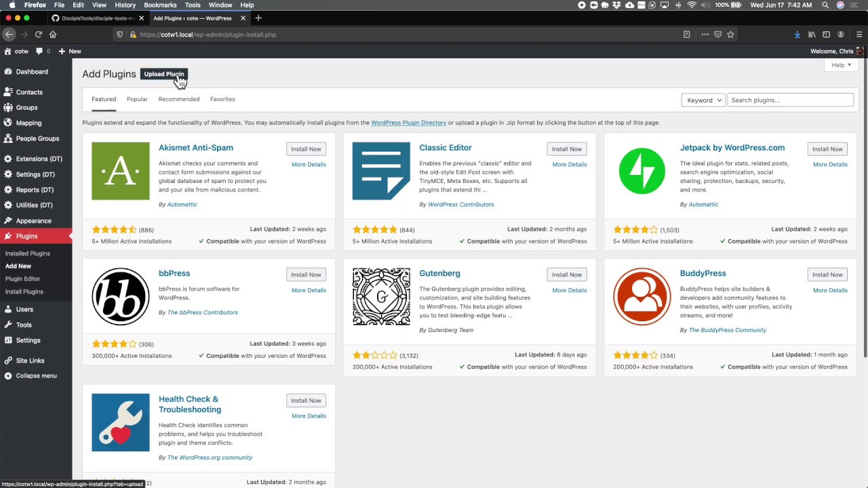This screenshot has height=488, width=868.
Task: Click the Wi-Fi icon in menu bar
Action: click(x=692, y=5)
